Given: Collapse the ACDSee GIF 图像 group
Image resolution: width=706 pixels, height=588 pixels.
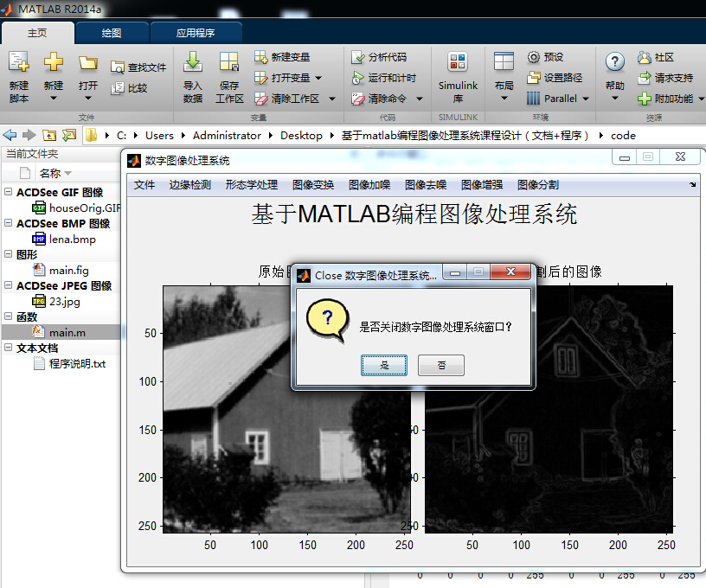Looking at the screenshot, I should 8,192.
